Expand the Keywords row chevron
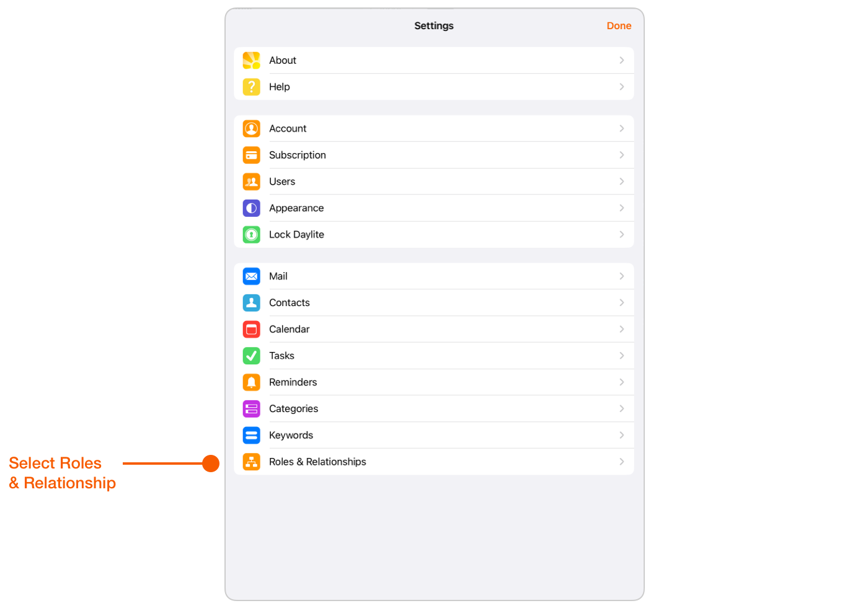 621,435
